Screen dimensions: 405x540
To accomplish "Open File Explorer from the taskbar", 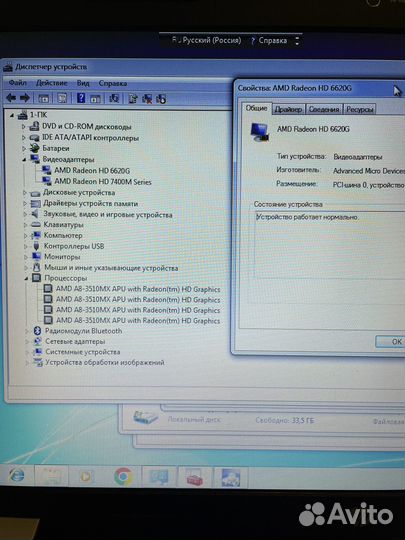I will pyautogui.click(x=51, y=477).
